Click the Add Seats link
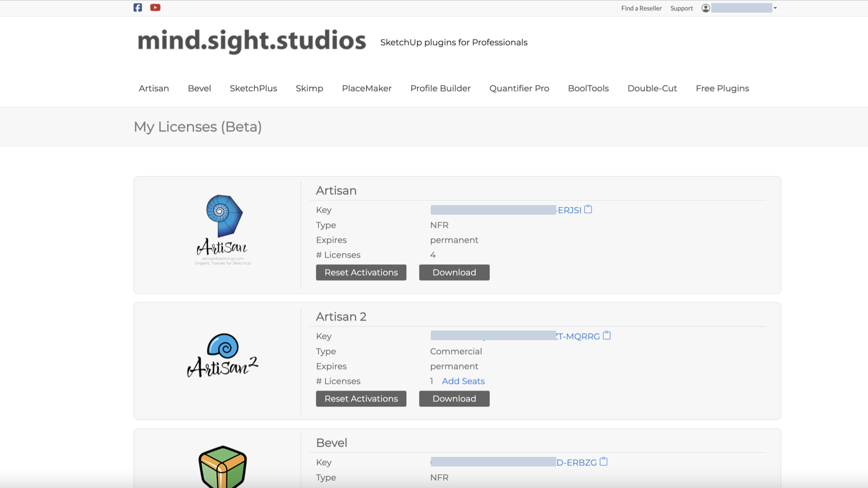The height and width of the screenshot is (488, 868). 463,381
